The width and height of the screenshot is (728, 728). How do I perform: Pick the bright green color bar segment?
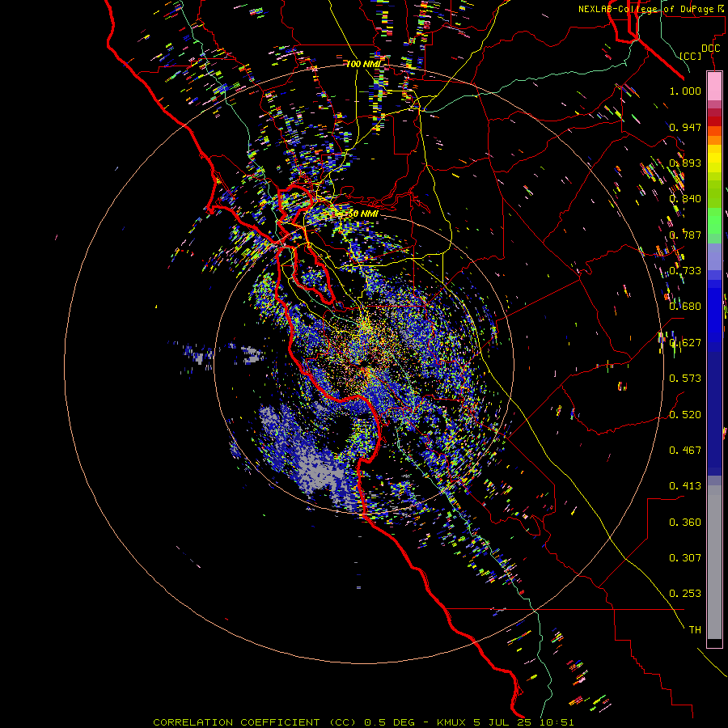point(714,220)
